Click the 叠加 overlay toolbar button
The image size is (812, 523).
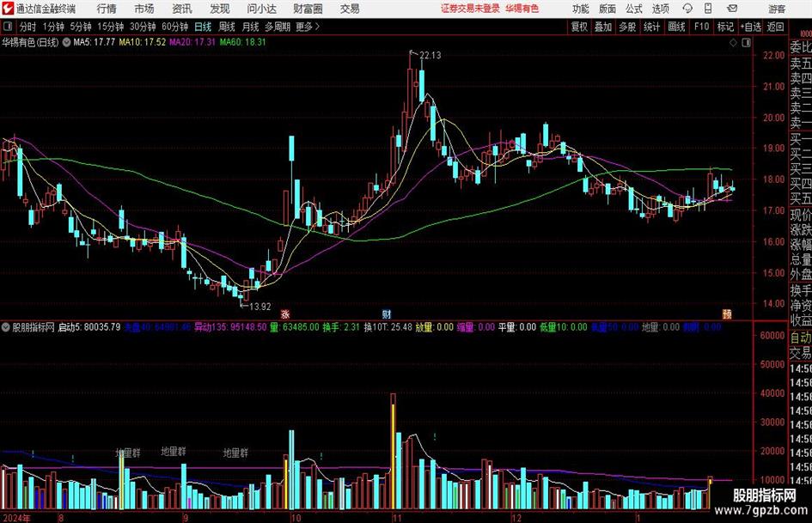[603, 27]
